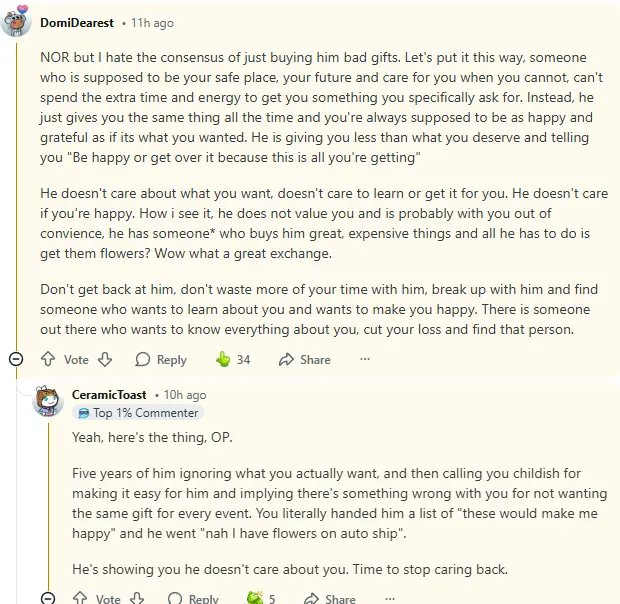Downvote DomiDearest's comment

click(x=105, y=359)
